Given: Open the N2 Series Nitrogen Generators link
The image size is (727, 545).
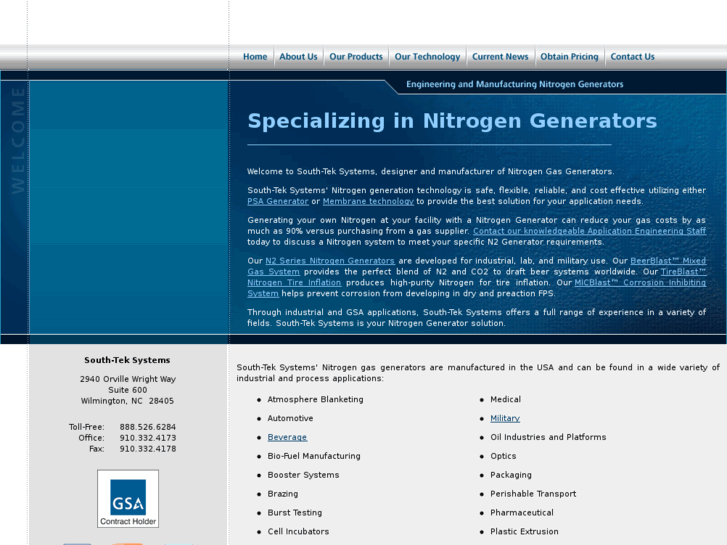Looking at the screenshot, I should tap(330, 261).
